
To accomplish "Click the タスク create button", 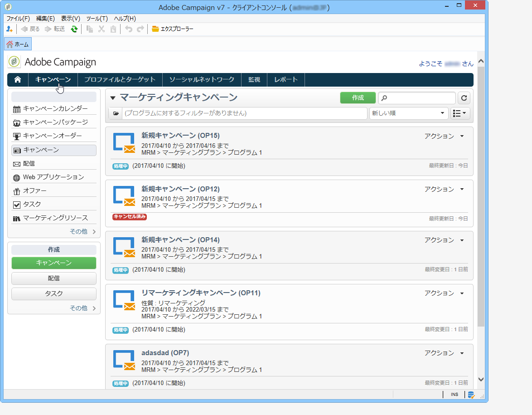I will point(54,294).
